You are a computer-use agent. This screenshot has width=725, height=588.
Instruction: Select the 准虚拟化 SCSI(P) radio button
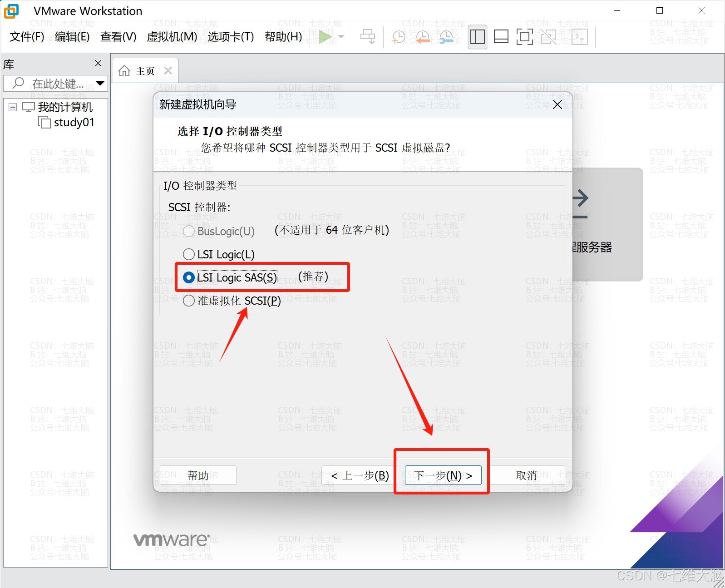tap(189, 301)
